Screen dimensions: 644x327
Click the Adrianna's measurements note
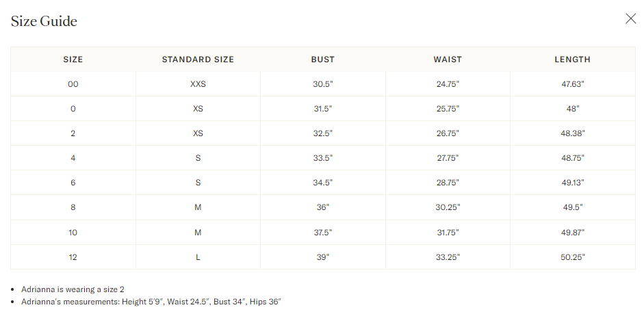pos(151,302)
